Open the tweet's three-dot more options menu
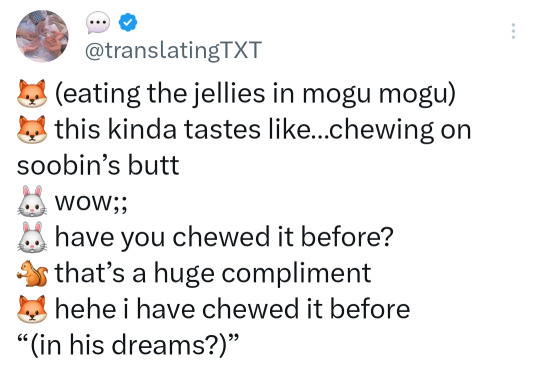 point(513,31)
